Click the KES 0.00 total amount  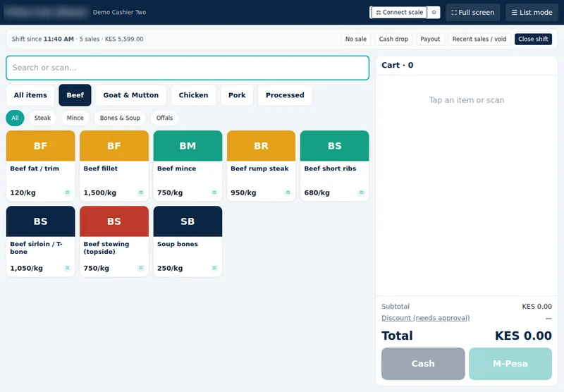click(523, 336)
